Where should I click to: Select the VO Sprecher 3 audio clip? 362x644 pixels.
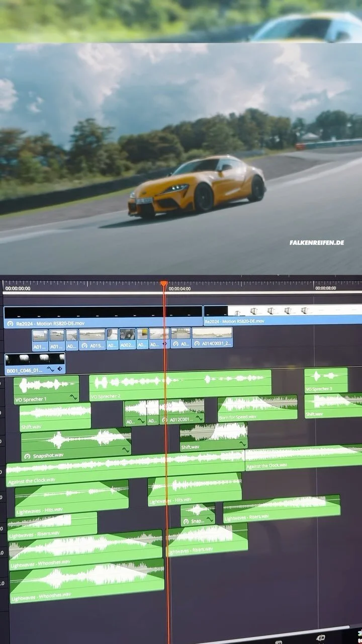[326, 380]
